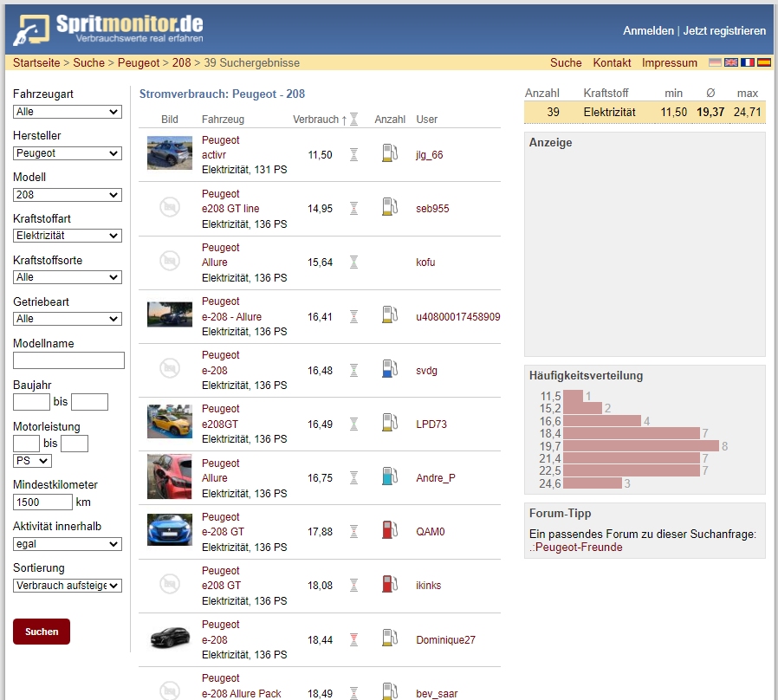The image size is (778, 700).
Task: Open e-208 - Allure vehicle link
Action: pos(231,317)
